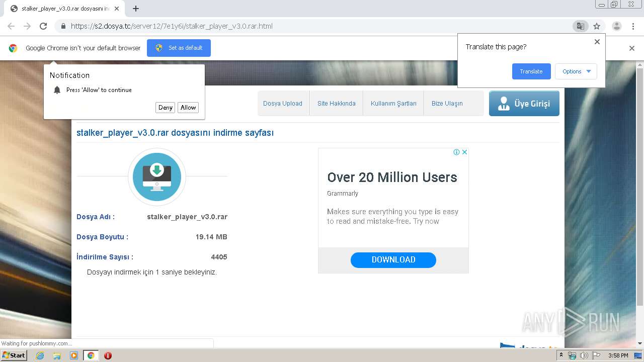Reload the current page
644x362 pixels.
[43, 26]
